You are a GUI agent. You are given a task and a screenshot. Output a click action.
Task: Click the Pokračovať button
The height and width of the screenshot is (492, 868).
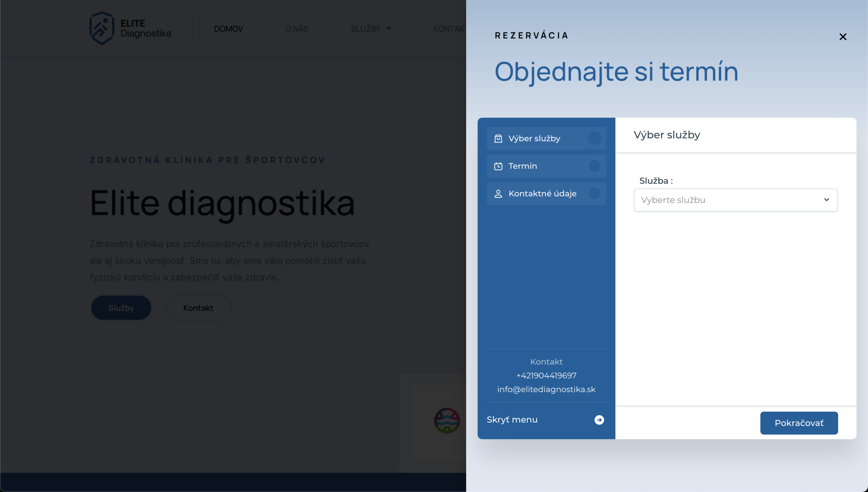[x=799, y=423]
